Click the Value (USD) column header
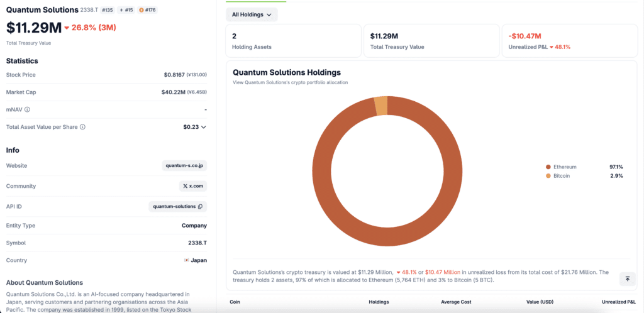 (x=539, y=302)
